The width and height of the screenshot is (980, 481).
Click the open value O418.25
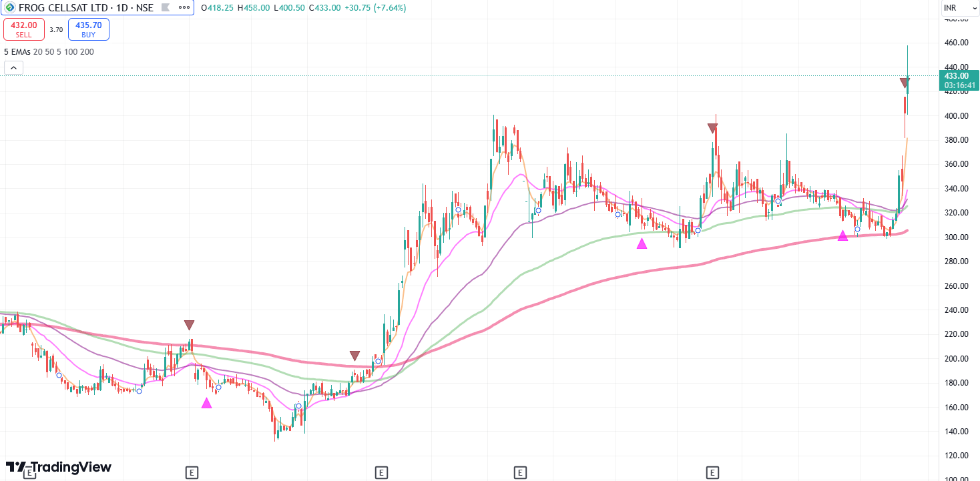point(218,8)
